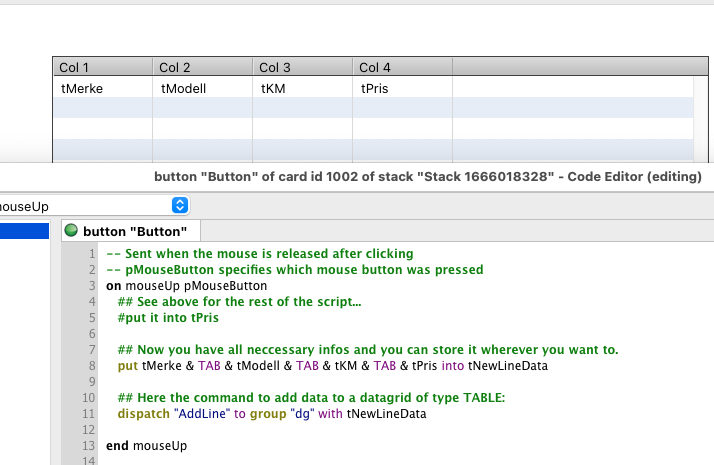Image resolution: width=714 pixels, height=465 pixels.
Task: Click the "end mouseUp" code line
Action: tap(146, 446)
